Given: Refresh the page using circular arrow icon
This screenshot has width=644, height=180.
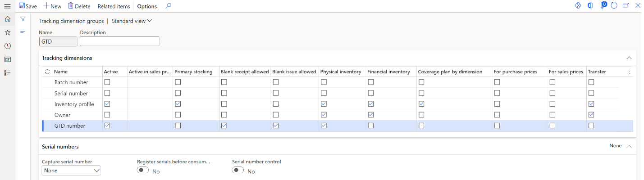Looking at the screenshot, I should [x=614, y=6].
